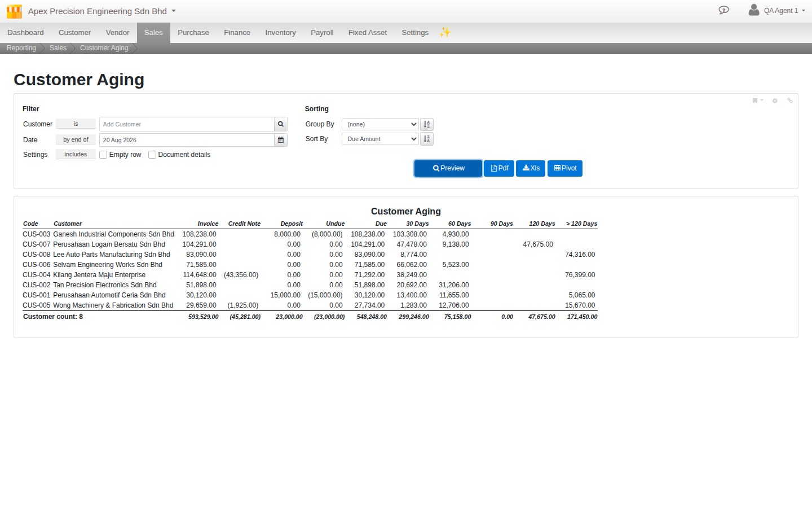Click the Credit Note column header
Viewport: 812px width, 508px height.
[244, 224]
